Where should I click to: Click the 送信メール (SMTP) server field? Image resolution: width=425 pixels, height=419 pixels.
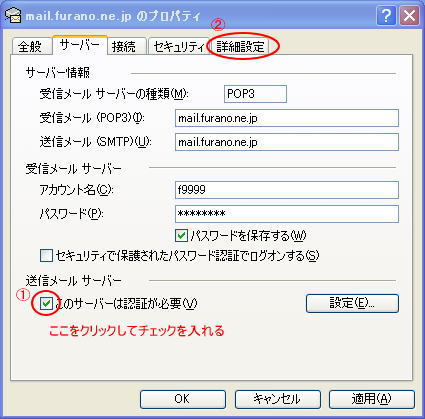coord(287,142)
